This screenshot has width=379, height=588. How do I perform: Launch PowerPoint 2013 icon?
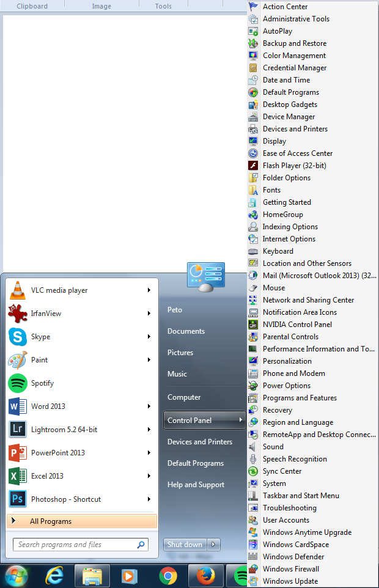point(18,453)
